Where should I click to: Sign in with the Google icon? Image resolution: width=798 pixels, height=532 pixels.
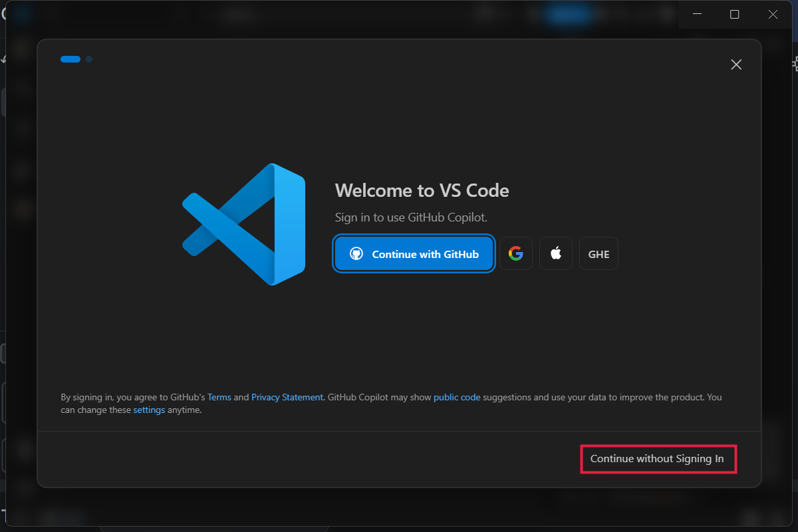pos(516,253)
